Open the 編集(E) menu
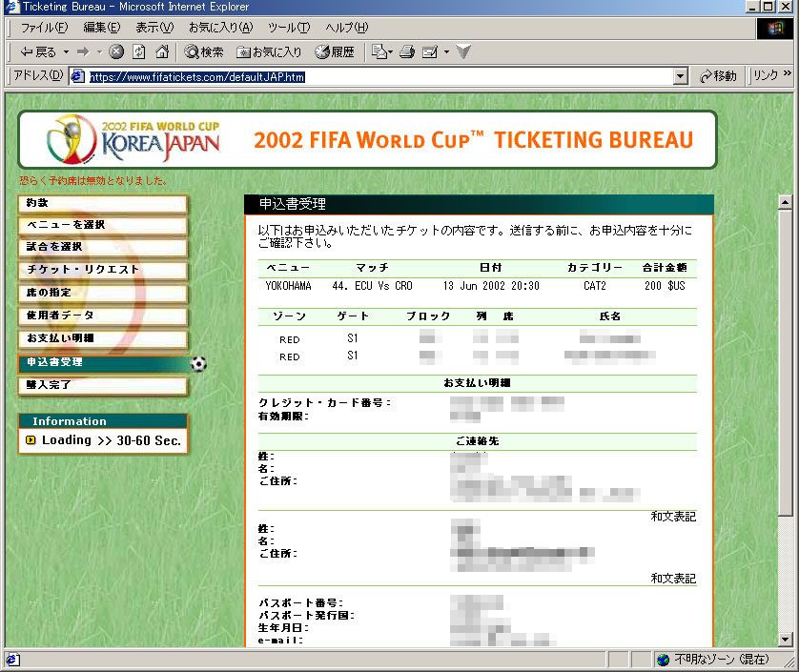799x672 pixels. [102, 28]
